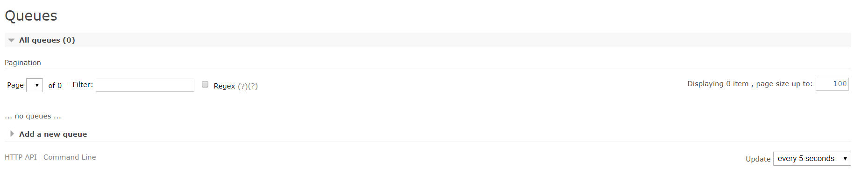Screen dimensions: 868x169
Task: Collapse the All queues section triangle
Action: [11, 40]
